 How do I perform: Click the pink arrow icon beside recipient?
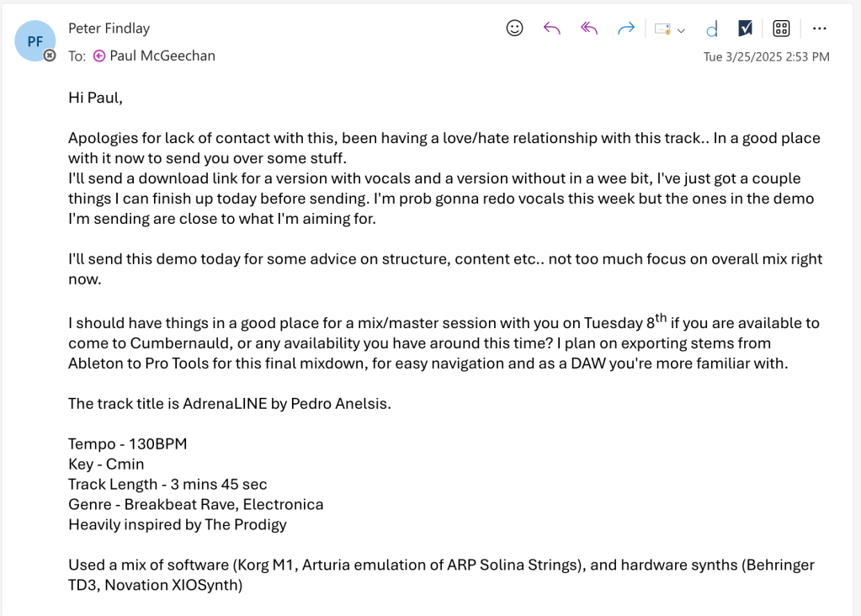[x=99, y=56]
